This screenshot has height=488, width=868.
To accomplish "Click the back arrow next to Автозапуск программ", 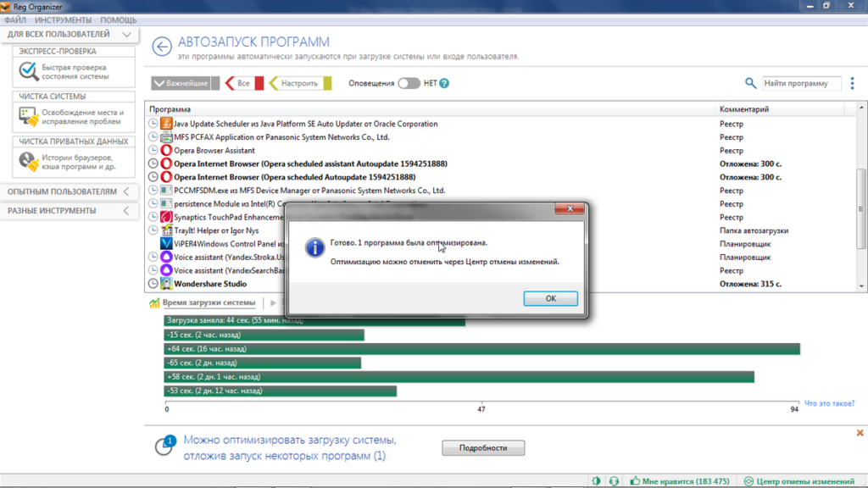I will [x=162, y=47].
